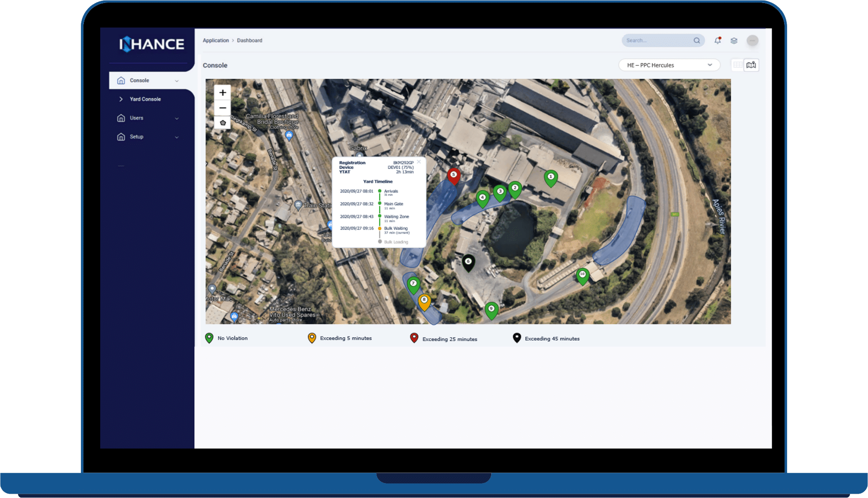The height and width of the screenshot is (498, 868).
Task: Close the Yard Timeline popup
Action: [x=419, y=162]
